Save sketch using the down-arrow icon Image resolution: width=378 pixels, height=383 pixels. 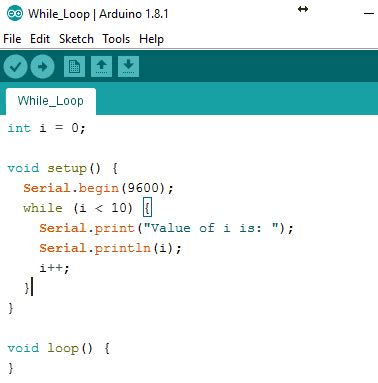(x=128, y=66)
